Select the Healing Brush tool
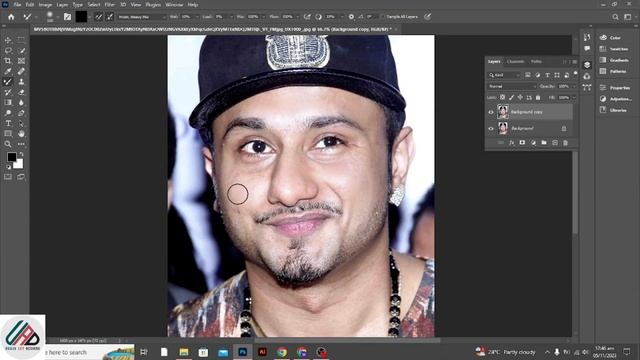640x360 pixels. (21, 71)
